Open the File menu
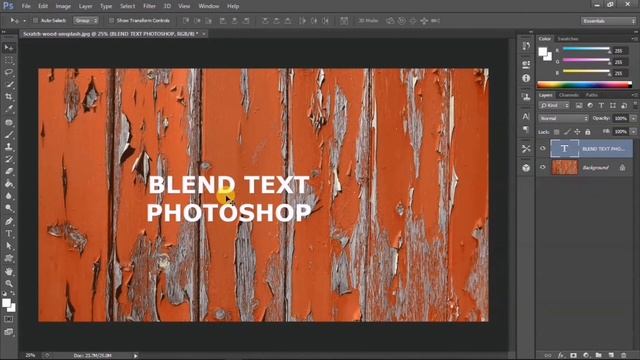The width and height of the screenshot is (640, 360). click(26, 6)
